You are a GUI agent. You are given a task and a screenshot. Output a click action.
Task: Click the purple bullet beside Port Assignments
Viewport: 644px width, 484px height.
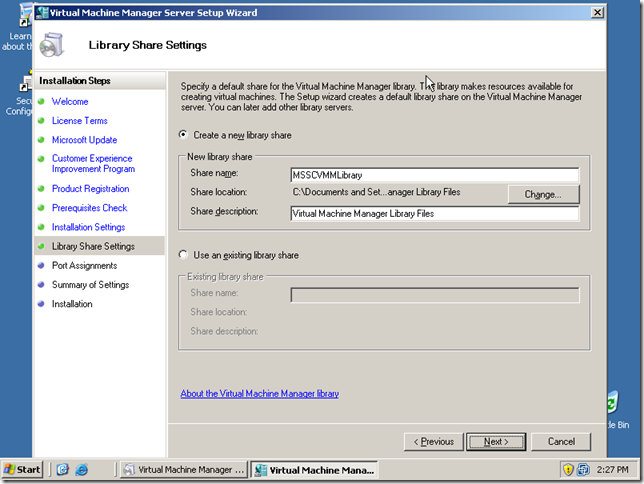coord(41,266)
